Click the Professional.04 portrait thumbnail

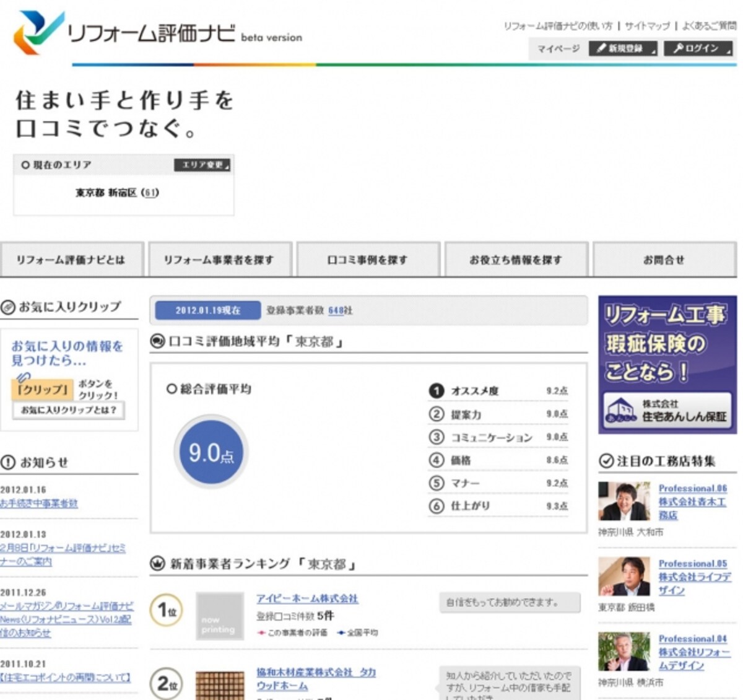pyautogui.click(x=624, y=651)
